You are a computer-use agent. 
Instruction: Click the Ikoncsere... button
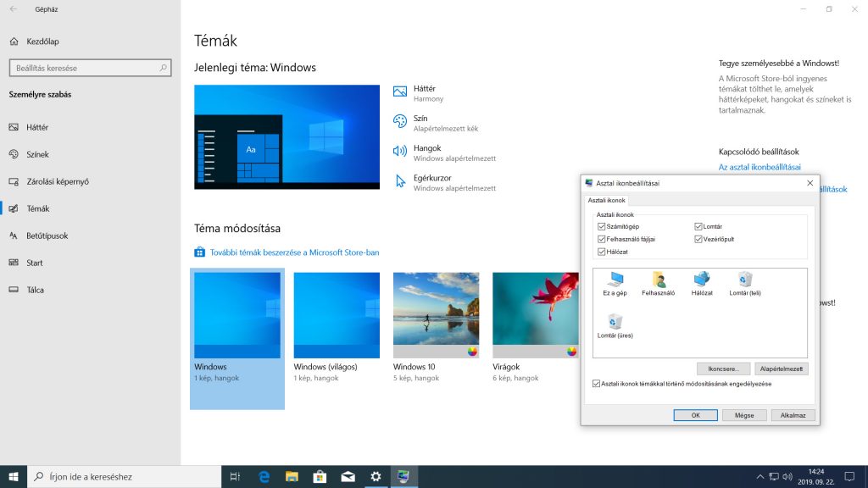(723, 369)
